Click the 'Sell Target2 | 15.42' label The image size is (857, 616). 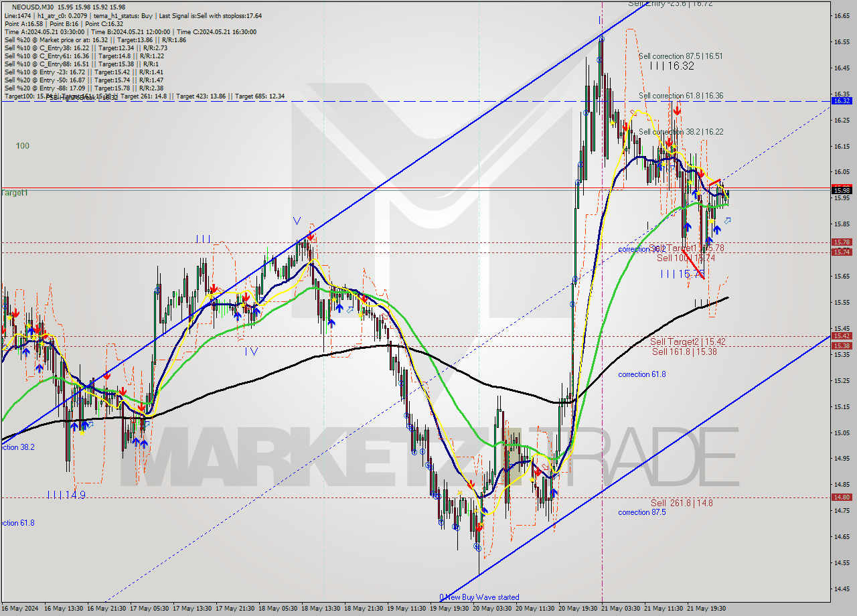688,341
